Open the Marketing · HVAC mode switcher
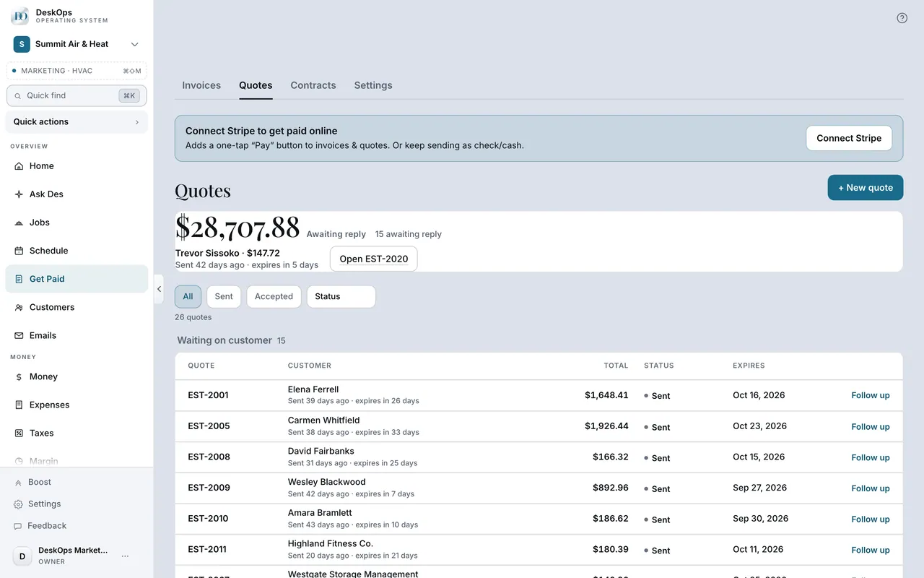Image resolution: width=924 pixels, height=578 pixels. point(77,71)
